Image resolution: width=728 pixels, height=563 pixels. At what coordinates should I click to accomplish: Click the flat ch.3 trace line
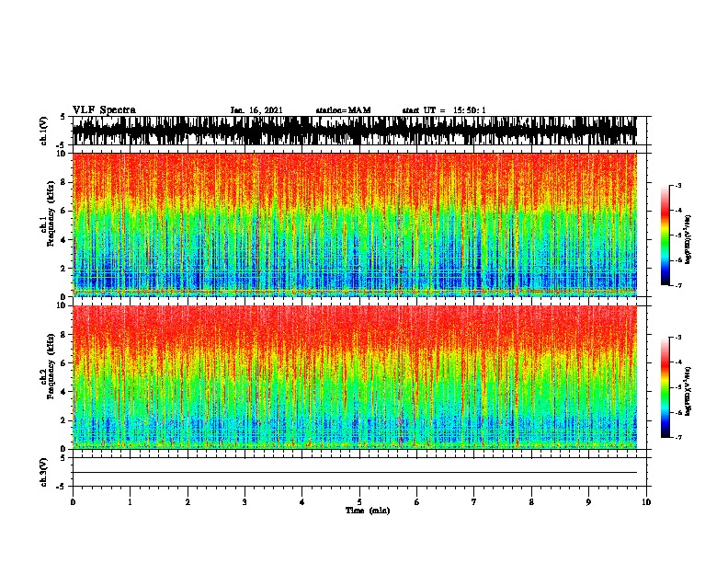(355, 473)
